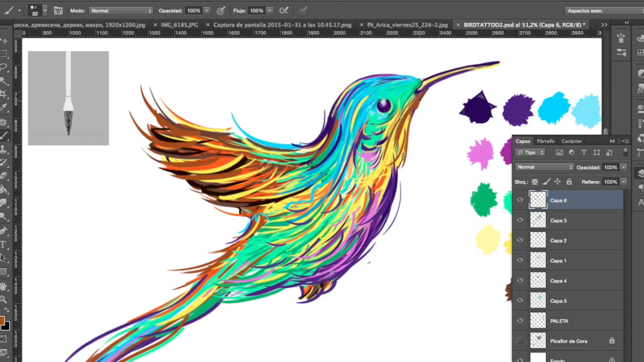Hide the Capa 6 layer

(520, 200)
